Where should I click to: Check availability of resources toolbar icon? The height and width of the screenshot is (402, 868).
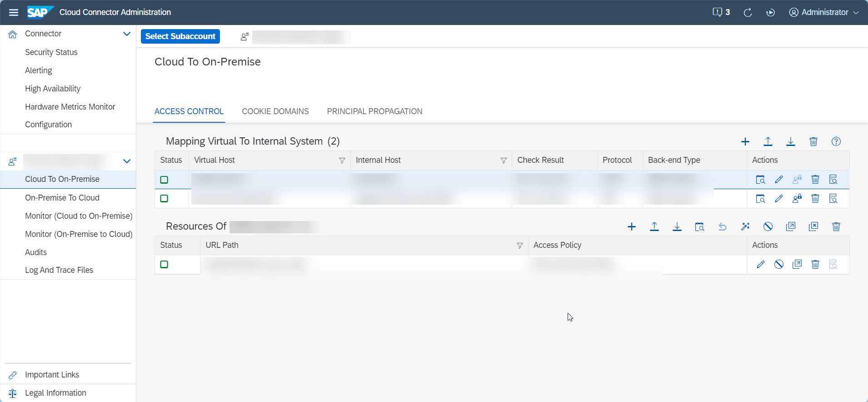tap(700, 226)
